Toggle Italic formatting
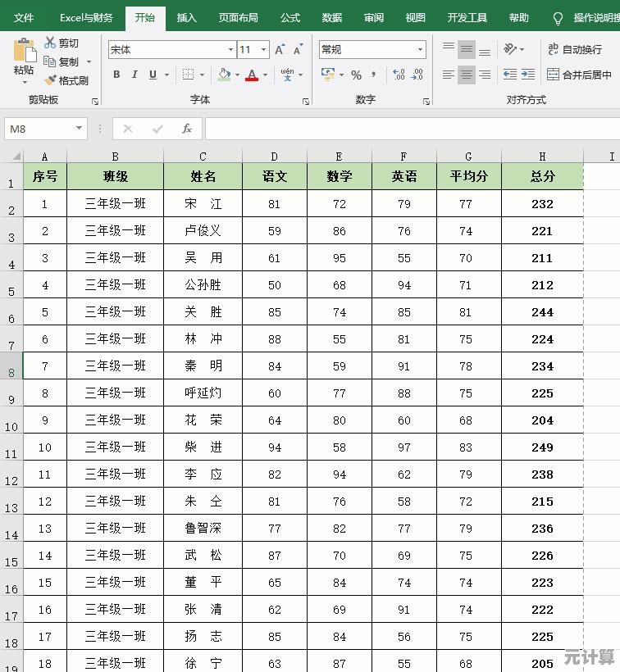 click(x=134, y=75)
